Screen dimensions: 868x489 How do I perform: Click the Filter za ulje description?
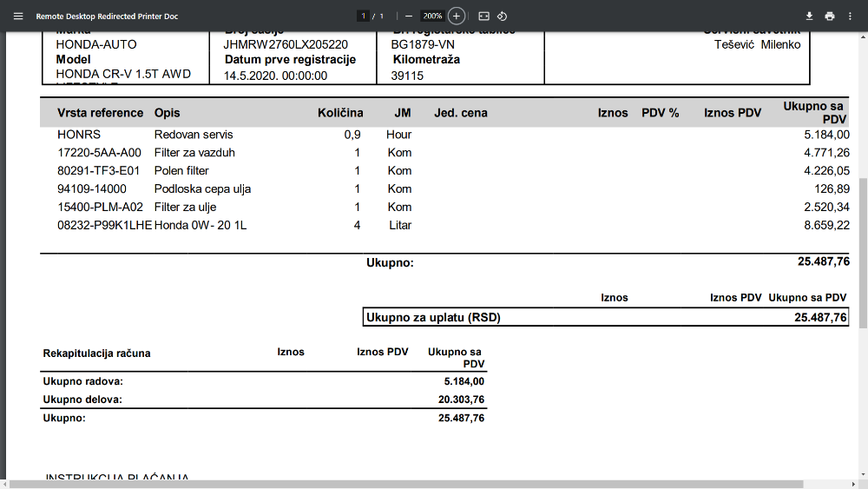186,207
